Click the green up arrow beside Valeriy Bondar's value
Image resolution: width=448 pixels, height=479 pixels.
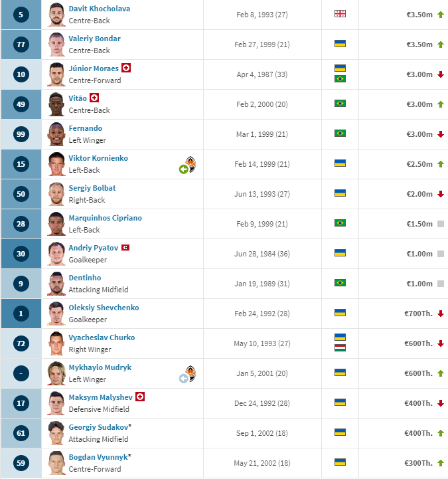tap(439, 45)
